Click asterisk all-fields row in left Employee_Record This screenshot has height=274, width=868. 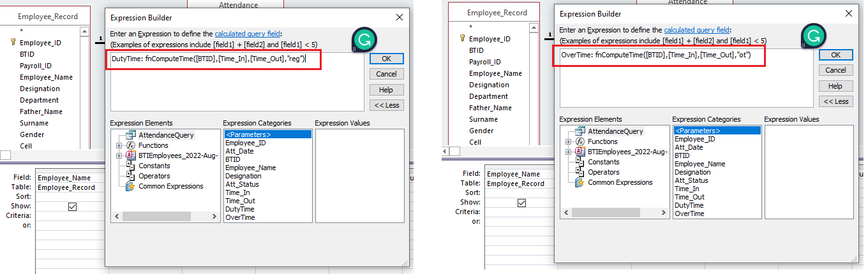pos(22,31)
